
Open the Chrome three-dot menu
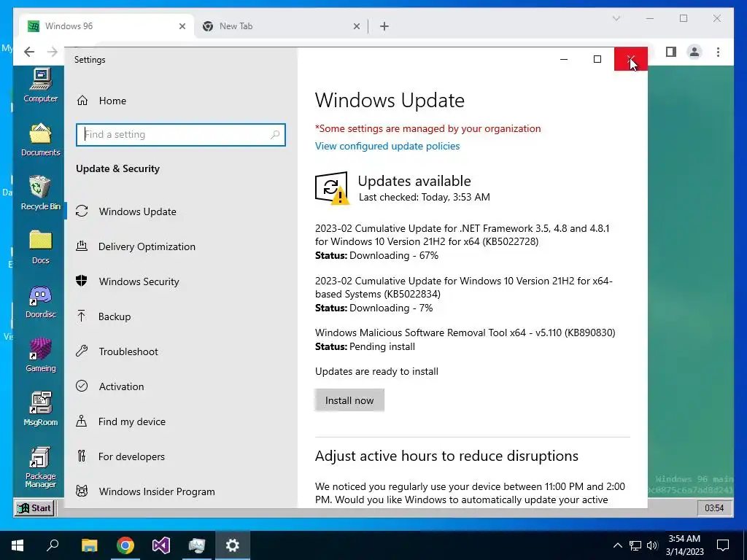(x=718, y=52)
